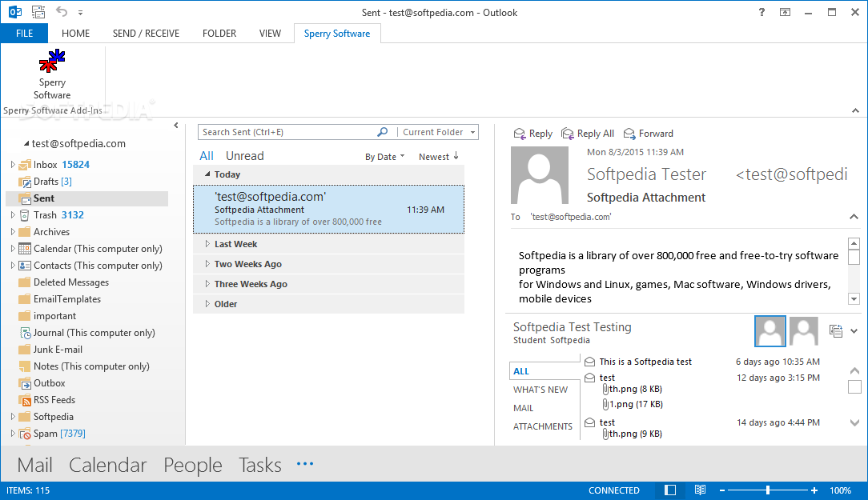The height and width of the screenshot is (500, 868).
Task: Click the Contacts folder icon in the tree
Action: click(x=24, y=266)
